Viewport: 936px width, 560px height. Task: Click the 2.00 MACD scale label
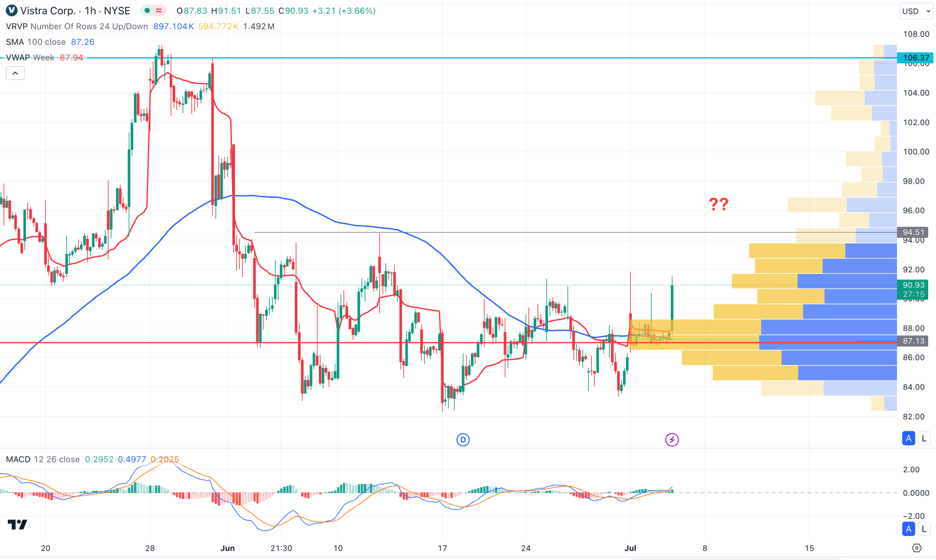911,469
